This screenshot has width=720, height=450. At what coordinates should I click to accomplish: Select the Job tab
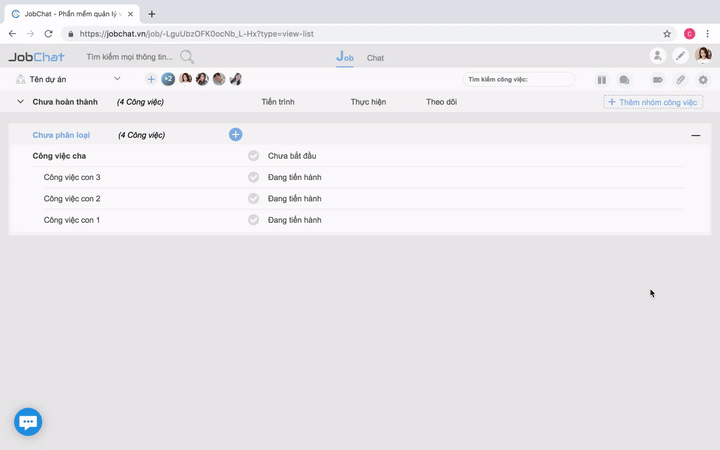click(x=345, y=57)
